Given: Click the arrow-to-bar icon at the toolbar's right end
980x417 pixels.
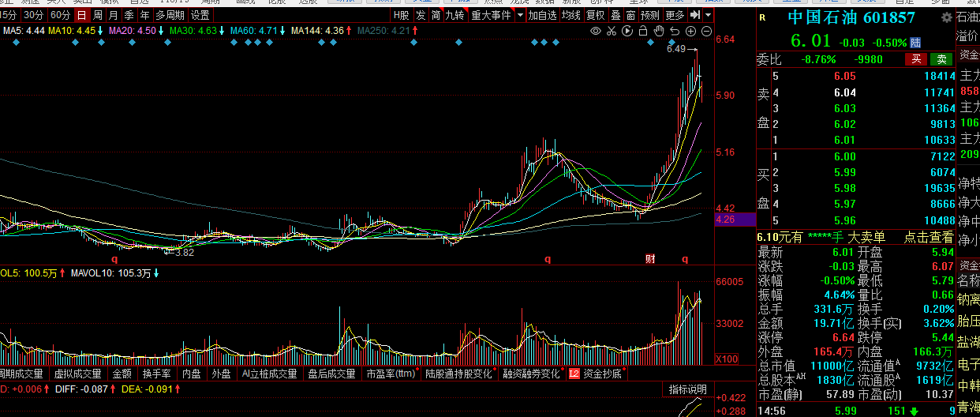Looking at the screenshot, I should 695,15.
